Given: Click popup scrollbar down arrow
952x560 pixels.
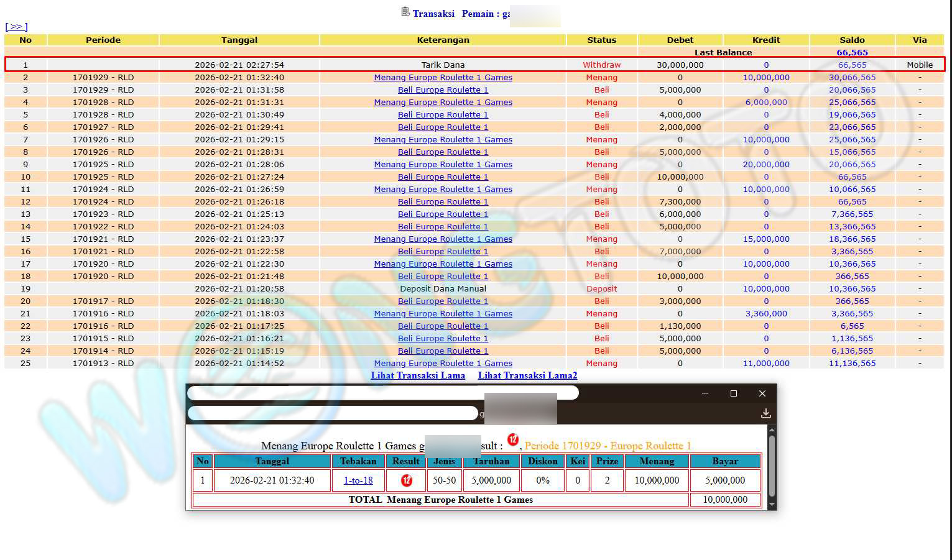Looking at the screenshot, I should coord(772,505).
